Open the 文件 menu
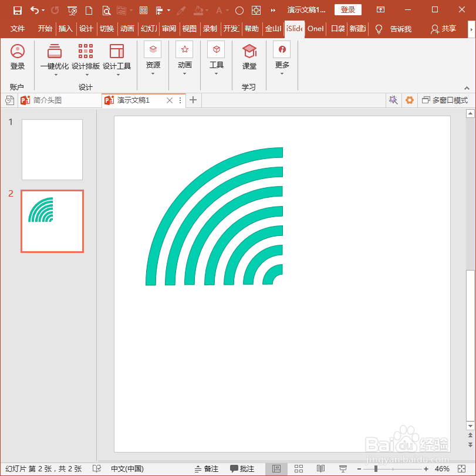 point(17,29)
